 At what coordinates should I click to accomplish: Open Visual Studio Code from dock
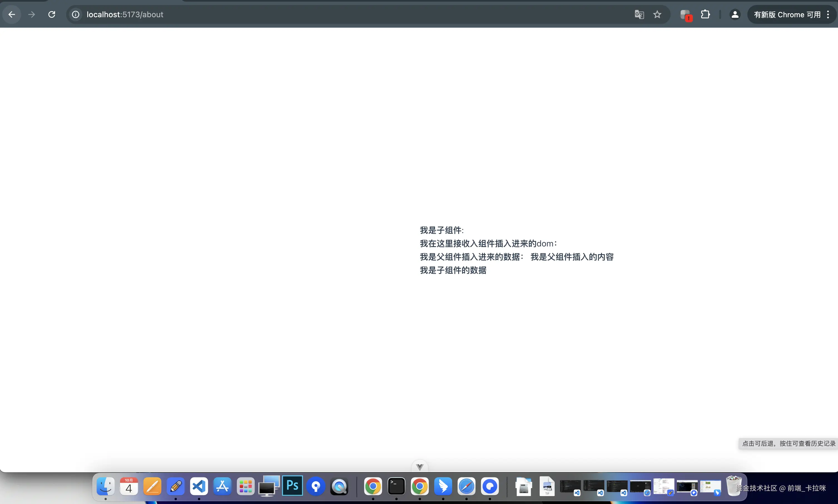(x=199, y=486)
